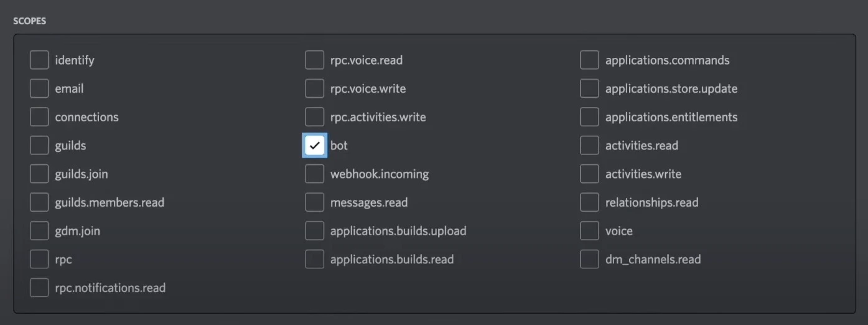Select the guilds scope checkbox
Viewport: 868px width, 325px height.
point(39,146)
